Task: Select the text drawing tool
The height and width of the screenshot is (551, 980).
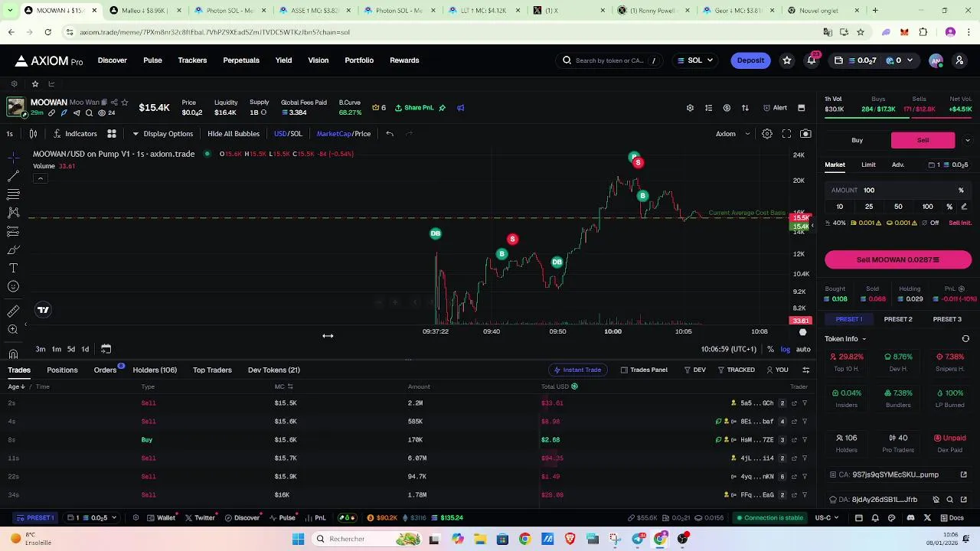Action: 13,268
